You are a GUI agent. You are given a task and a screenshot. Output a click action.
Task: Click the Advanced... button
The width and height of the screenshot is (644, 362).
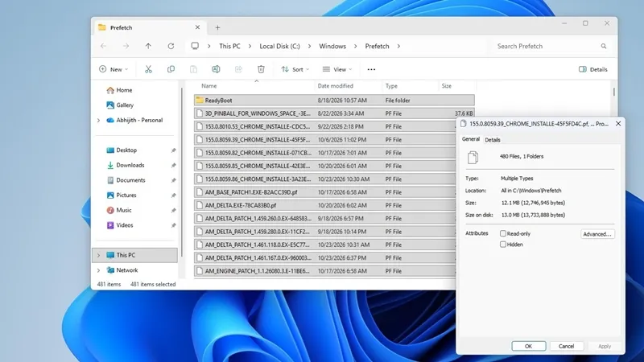[x=597, y=234]
